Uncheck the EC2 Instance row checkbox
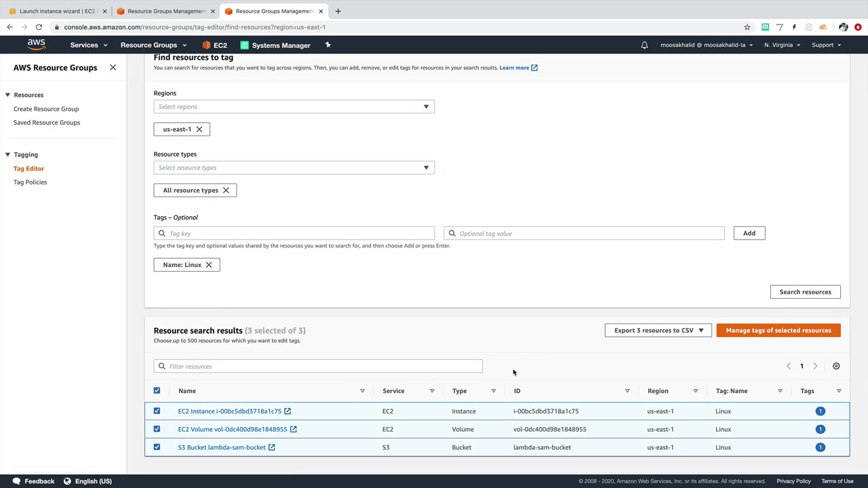Viewport: 868px width, 488px height. point(157,411)
